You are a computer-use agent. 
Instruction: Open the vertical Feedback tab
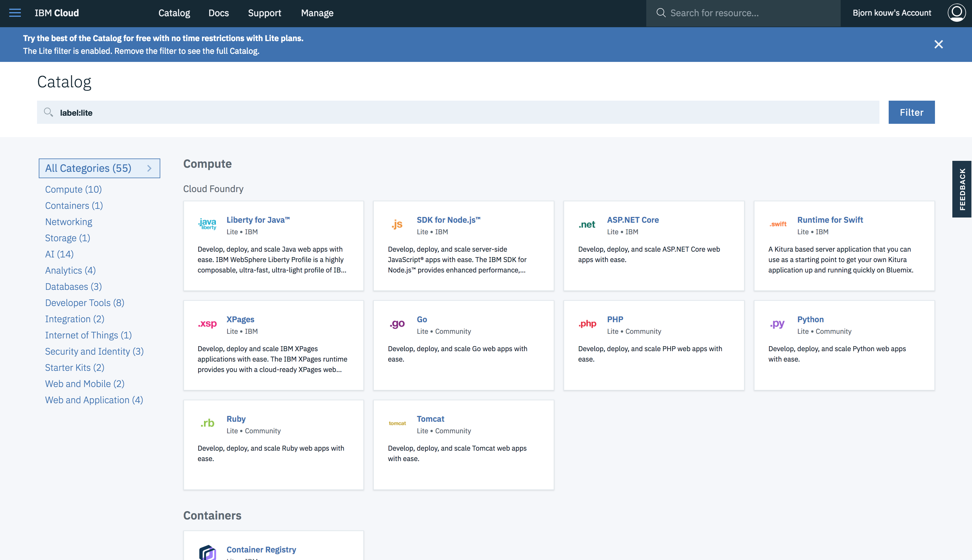[962, 189]
